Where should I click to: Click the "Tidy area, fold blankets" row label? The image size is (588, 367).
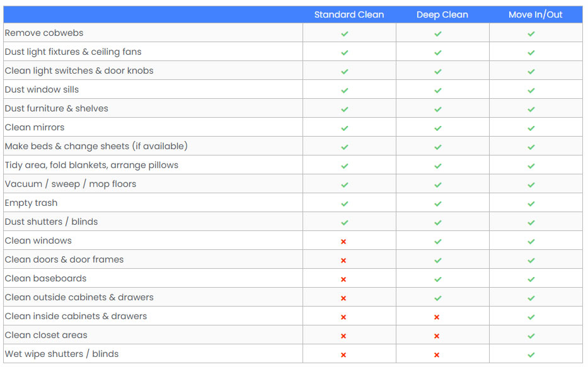pos(91,165)
